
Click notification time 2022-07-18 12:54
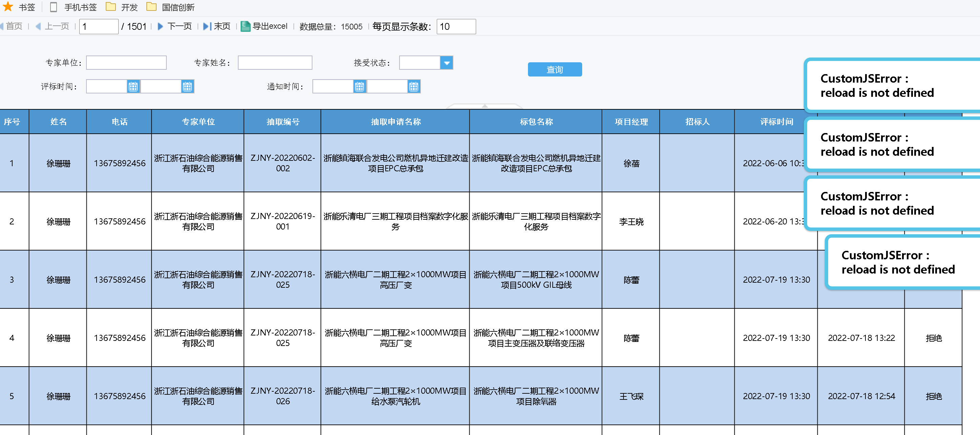pos(861,396)
